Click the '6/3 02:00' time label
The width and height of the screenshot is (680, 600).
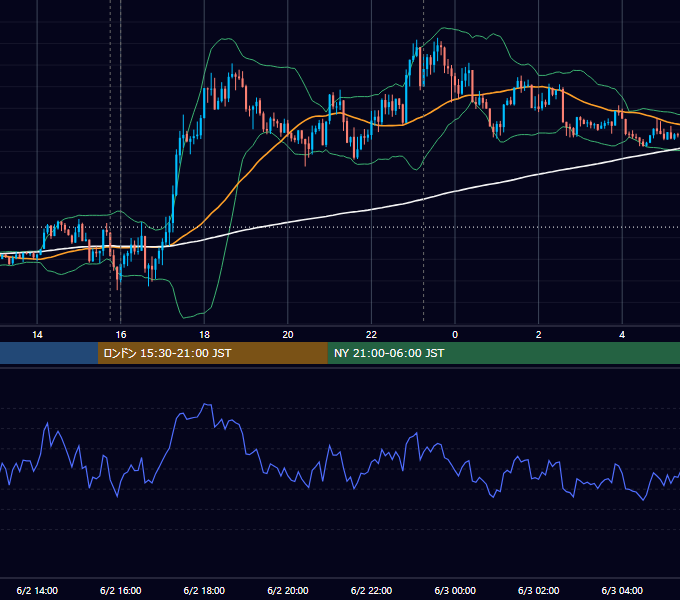539,590
